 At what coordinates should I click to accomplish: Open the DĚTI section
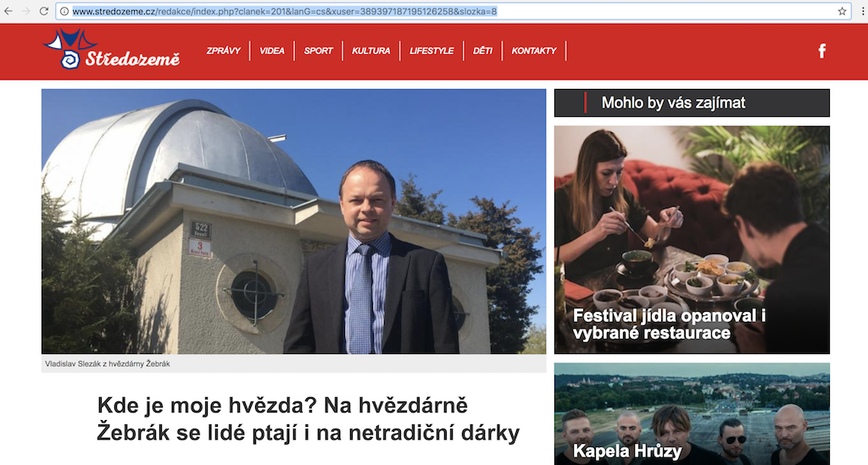tap(482, 51)
